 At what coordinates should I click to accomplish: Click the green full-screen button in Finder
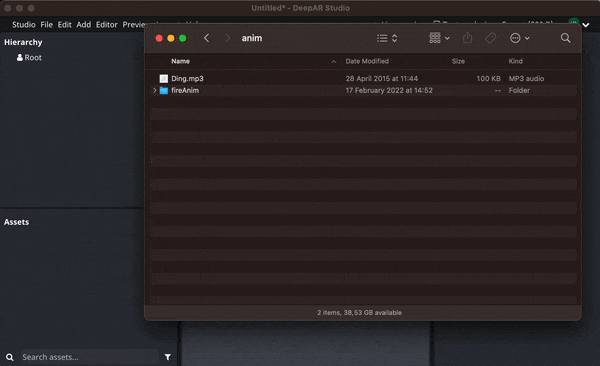(183, 38)
